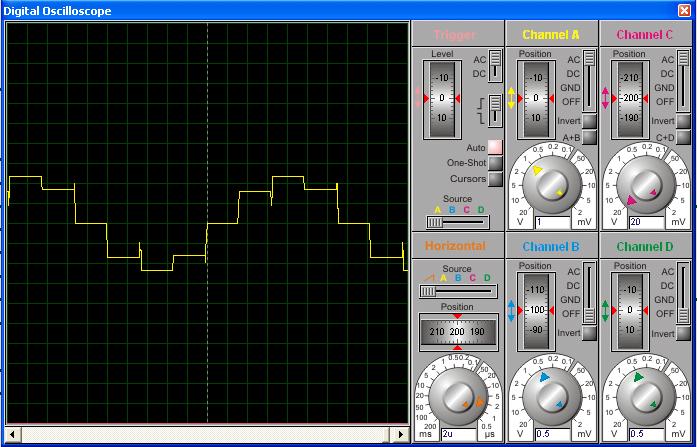Click Channel C Position thumbwheel
This screenshot has width=697, height=447.
(630, 99)
